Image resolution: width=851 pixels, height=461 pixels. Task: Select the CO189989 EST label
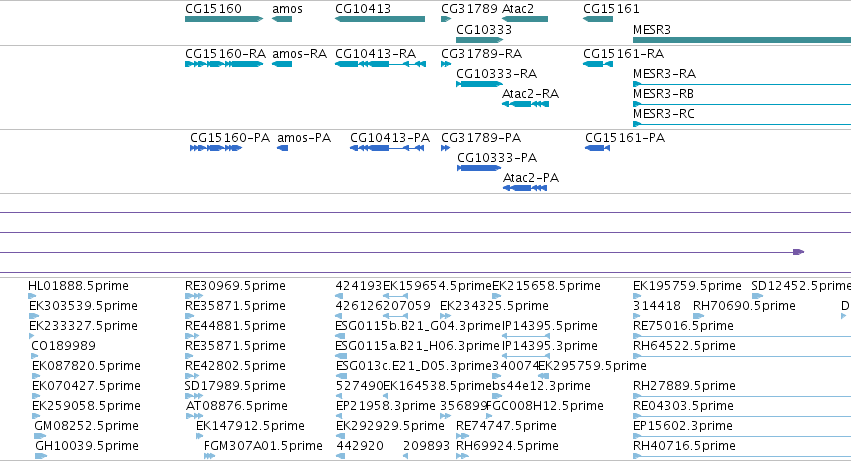63,346
